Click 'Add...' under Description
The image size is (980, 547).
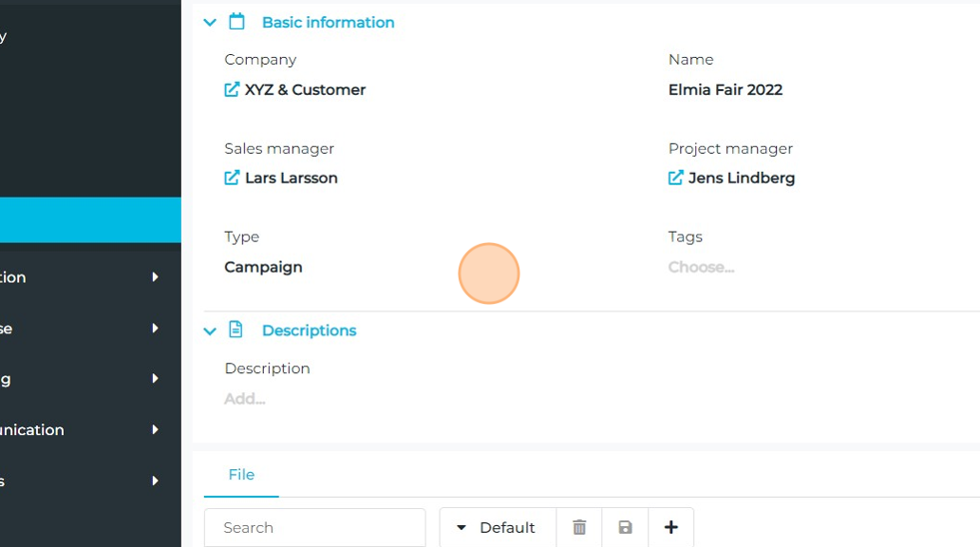click(245, 399)
